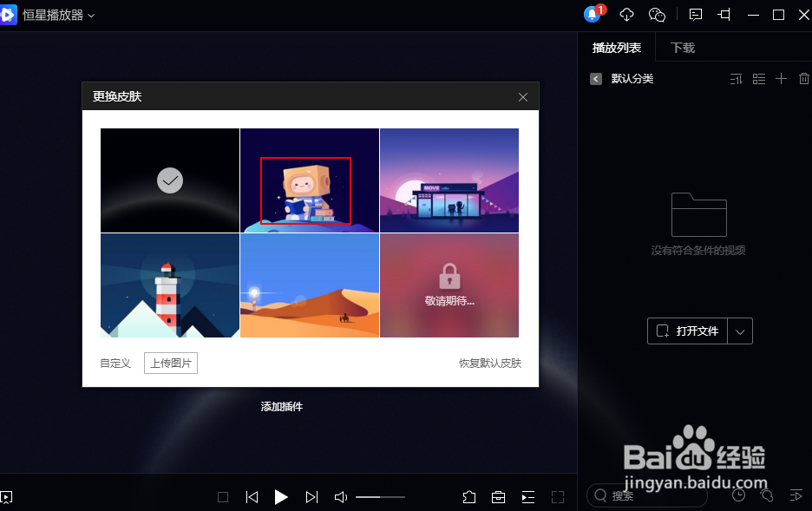Screen dimensions: 812x511
Task: Open the notification bell with red badge
Action: tap(593, 14)
